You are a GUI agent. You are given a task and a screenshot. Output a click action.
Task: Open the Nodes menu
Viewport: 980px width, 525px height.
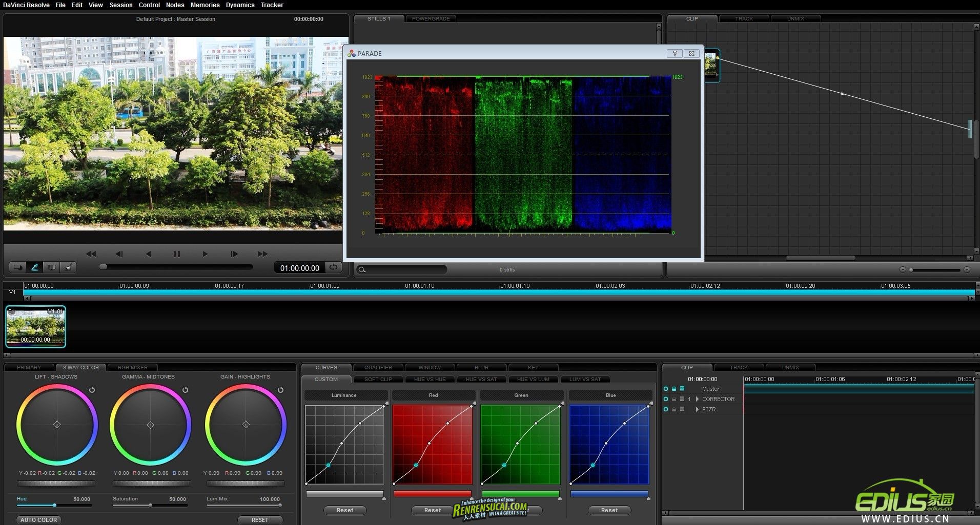175,5
